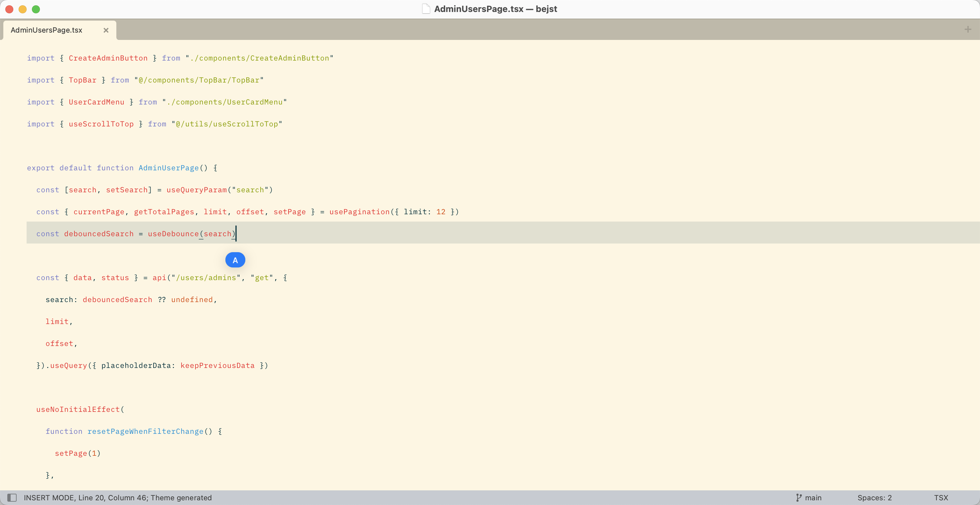The height and width of the screenshot is (505, 980).
Task: Click the currentPage identifier
Action: pyautogui.click(x=99, y=212)
